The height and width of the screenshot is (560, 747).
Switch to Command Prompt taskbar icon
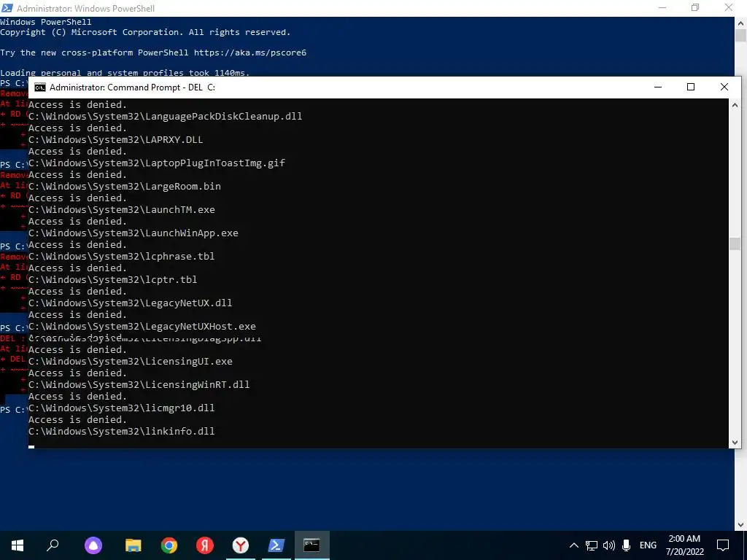312,545
